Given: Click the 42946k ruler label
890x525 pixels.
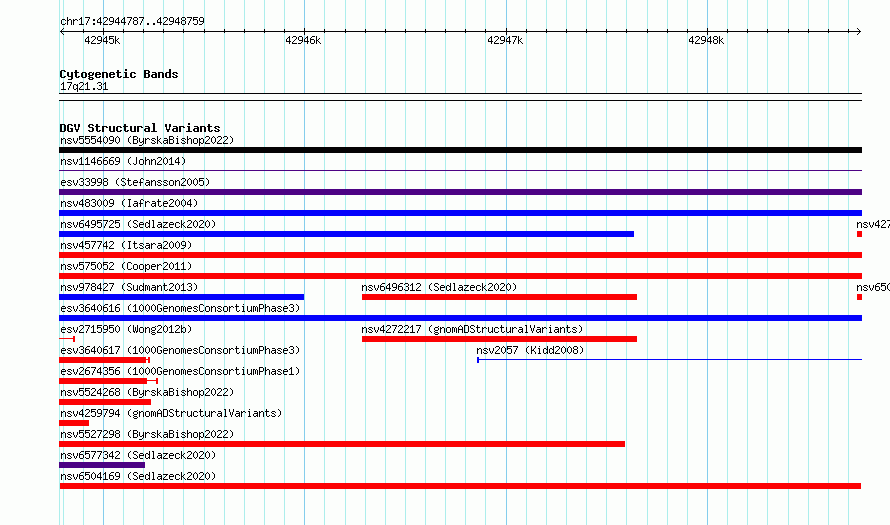Looking at the screenshot, I should click(x=303, y=40).
